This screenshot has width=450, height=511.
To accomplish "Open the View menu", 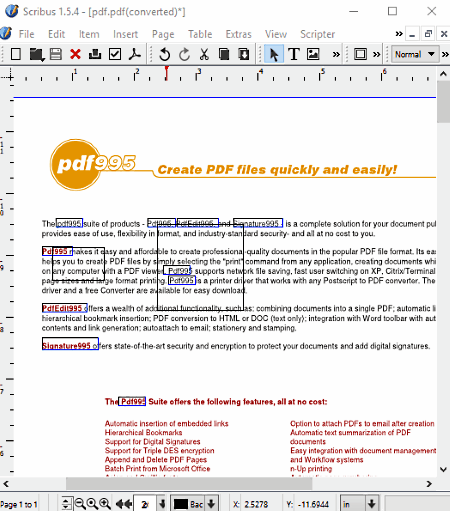I will [276, 34].
